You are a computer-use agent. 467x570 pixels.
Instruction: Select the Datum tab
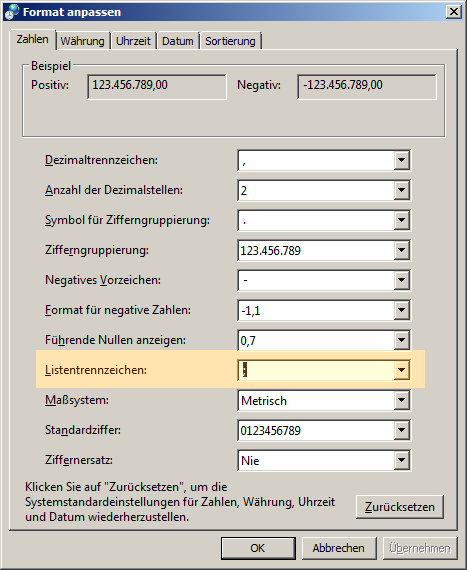tap(178, 41)
